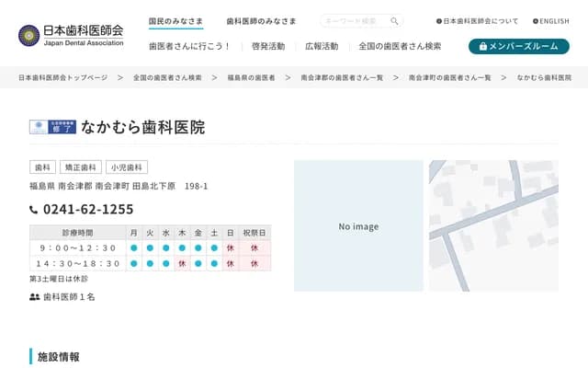
Task: Click the dentist count people icon
Action: pyautogui.click(x=35, y=297)
